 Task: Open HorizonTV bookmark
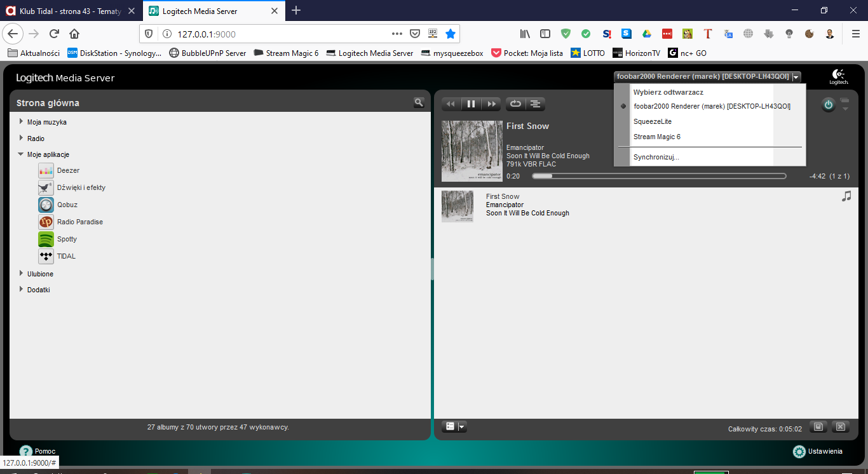pyautogui.click(x=636, y=53)
